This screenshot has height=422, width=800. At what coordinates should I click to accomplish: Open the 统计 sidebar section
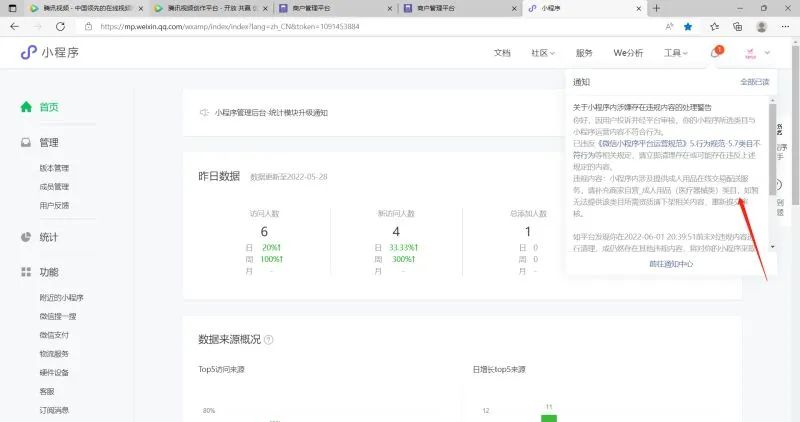point(49,237)
